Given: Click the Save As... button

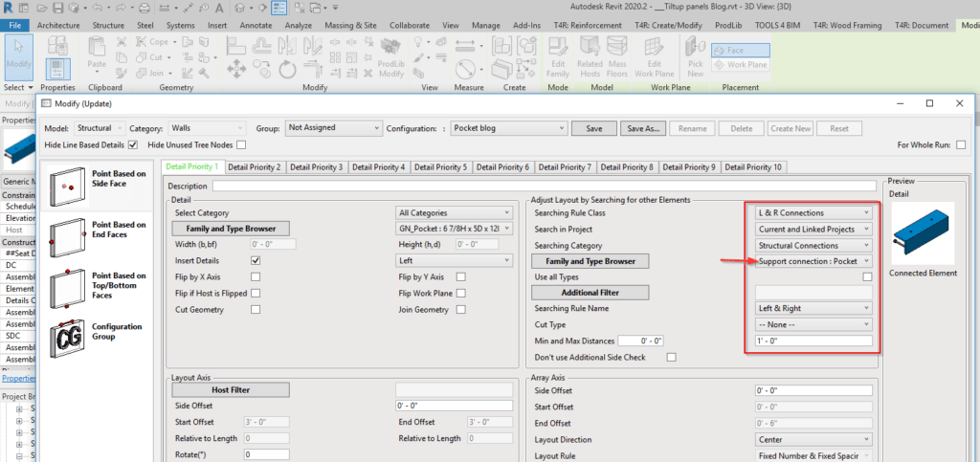Looking at the screenshot, I should point(643,128).
